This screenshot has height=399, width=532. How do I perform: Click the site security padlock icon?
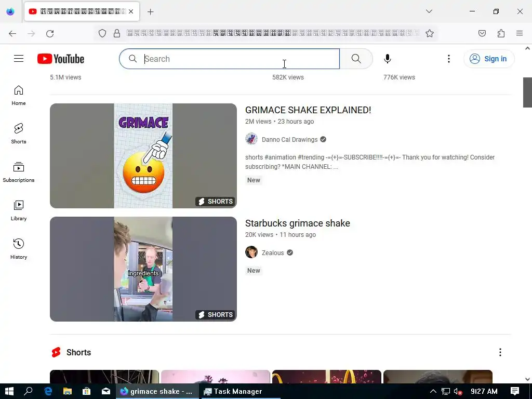click(x=117, y=33)
